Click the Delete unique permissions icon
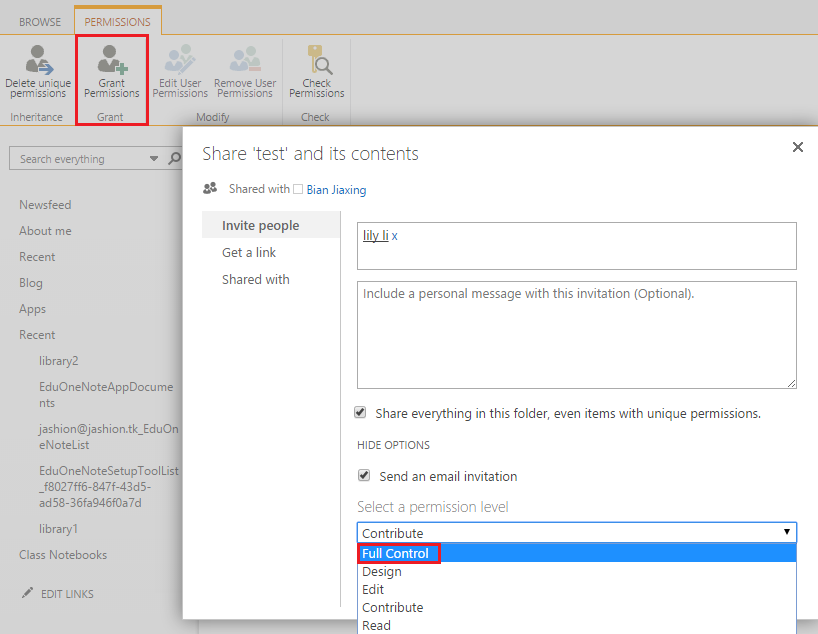Image resolution: width=818 pixels, height=634 pixels. coord(38,59)
